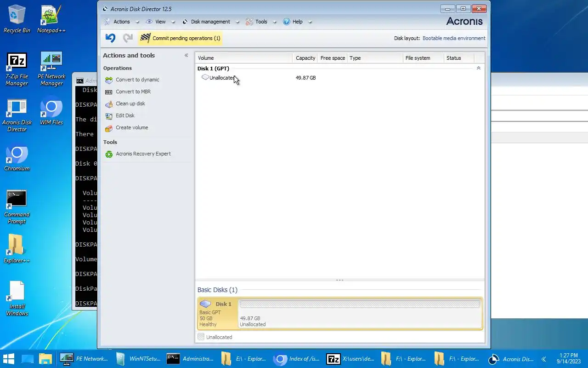Switch to WinNTSetup taskbar item
588x368 pixels.
point(137,359)
